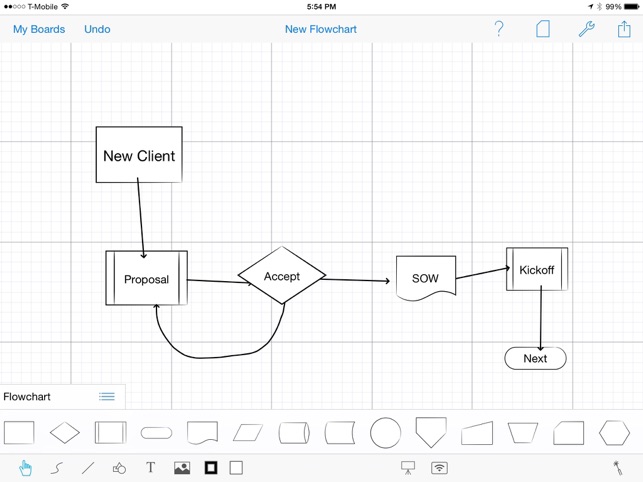
Task: Pick the parallelogram data shape
Action: (x=248, y=432)
